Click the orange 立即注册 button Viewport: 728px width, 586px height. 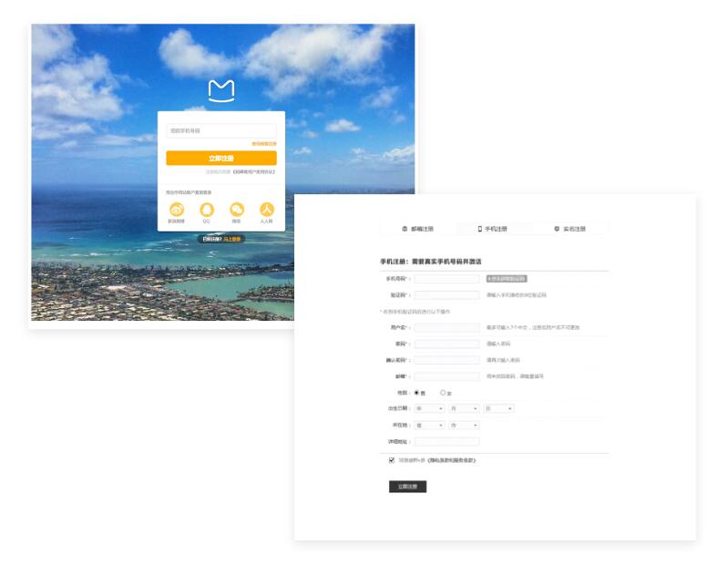[221, 158]
